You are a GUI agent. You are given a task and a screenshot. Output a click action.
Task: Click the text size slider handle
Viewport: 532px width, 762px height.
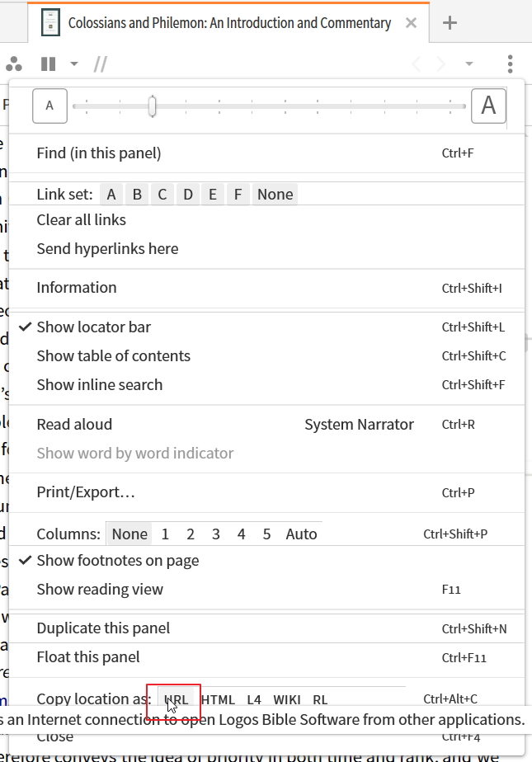[x=153, y=106]
